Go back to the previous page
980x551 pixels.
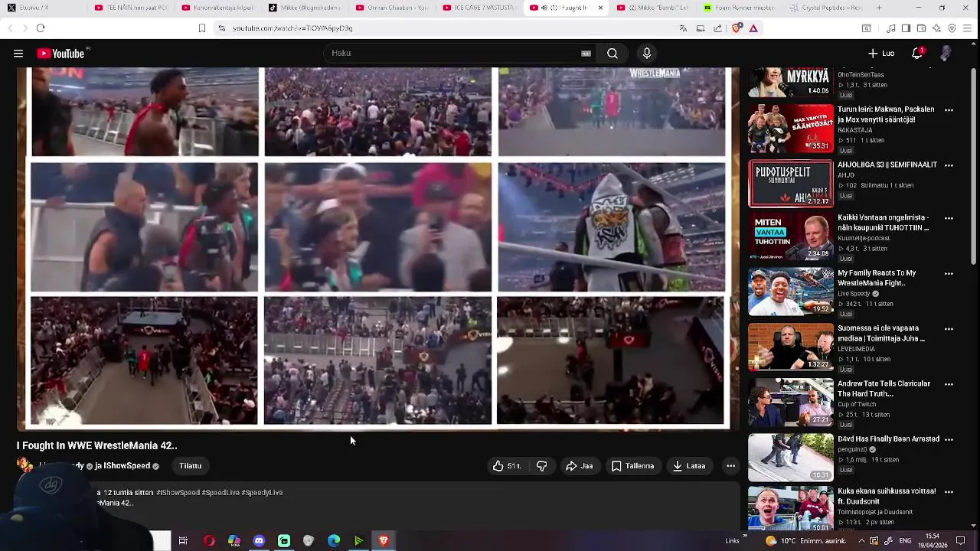click(x=10, y=28)
